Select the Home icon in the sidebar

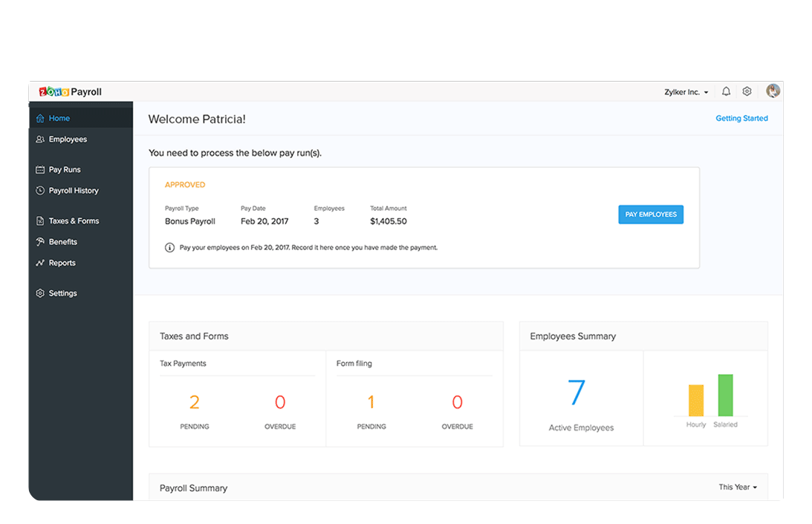pyautogui.click(x=41, y=118)
